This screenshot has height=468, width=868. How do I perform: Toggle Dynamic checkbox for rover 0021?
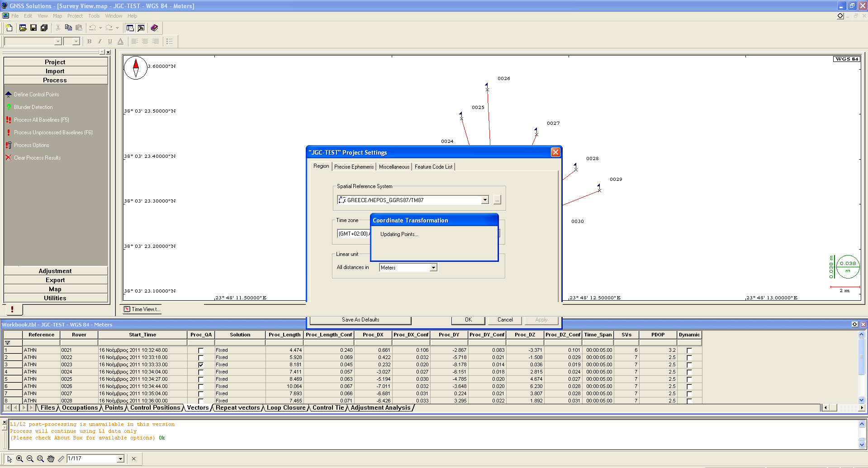point(689,350)
